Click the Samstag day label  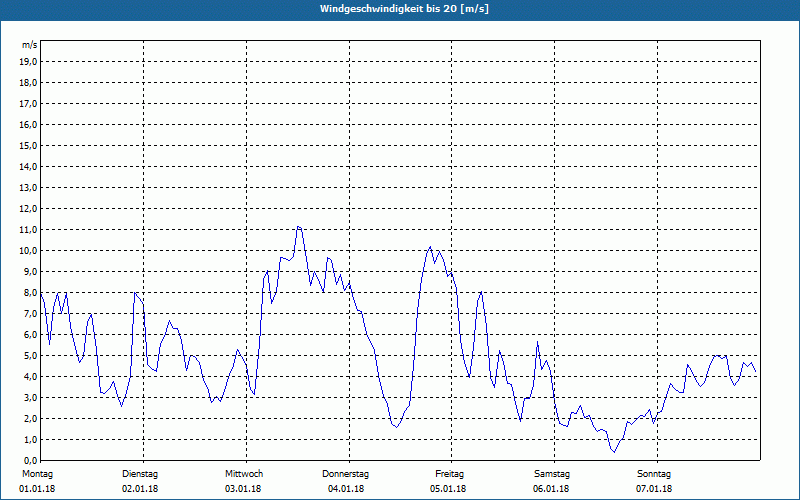tap(552, 474)
